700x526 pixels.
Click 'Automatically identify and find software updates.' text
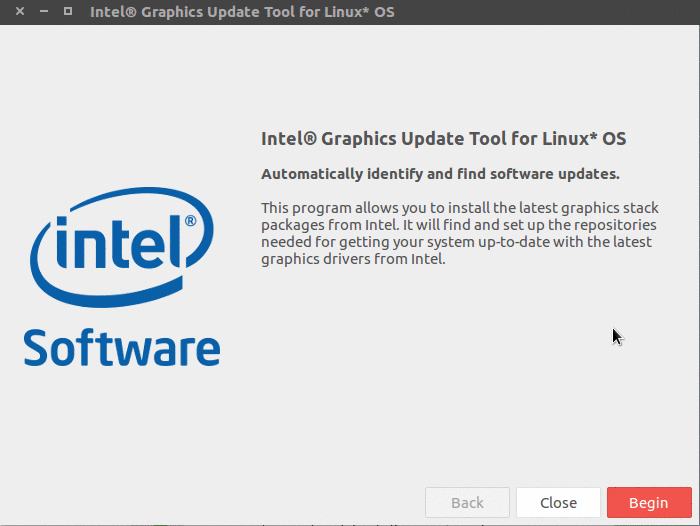(440, 174)
